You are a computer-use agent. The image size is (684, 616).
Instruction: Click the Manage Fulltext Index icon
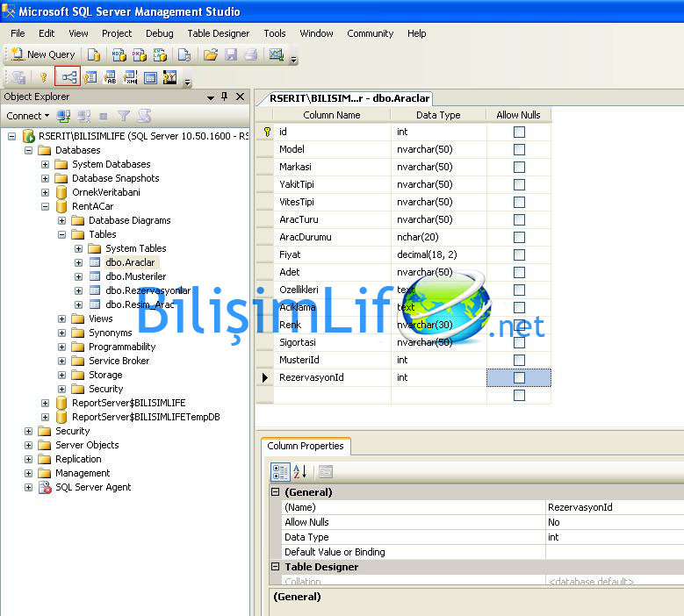111,77
